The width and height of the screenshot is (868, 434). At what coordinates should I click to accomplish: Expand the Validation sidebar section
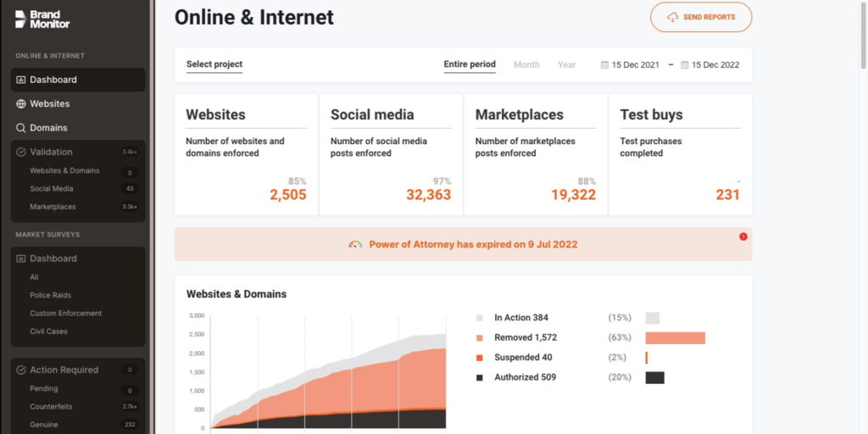78,152
